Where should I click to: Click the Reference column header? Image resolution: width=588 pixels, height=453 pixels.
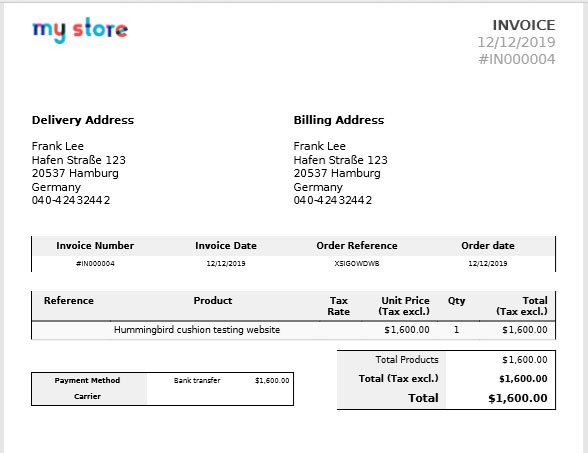pos(69,301)
